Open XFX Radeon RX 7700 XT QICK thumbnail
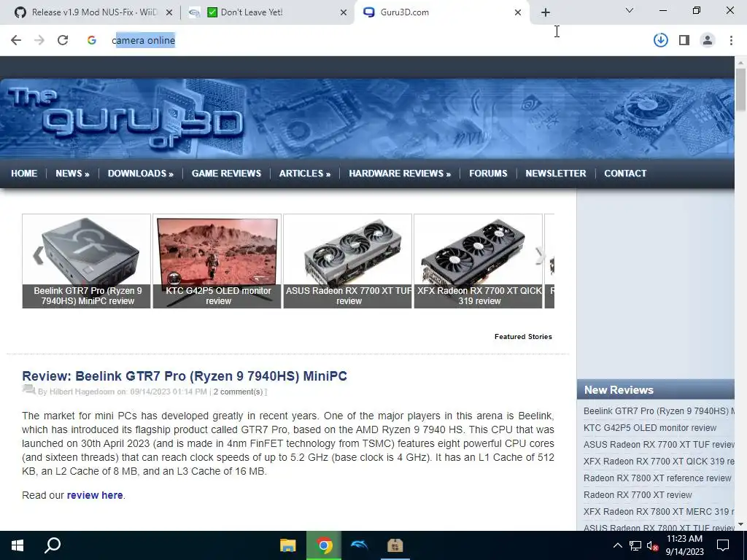The image size is (747, 560). point(478,261)
